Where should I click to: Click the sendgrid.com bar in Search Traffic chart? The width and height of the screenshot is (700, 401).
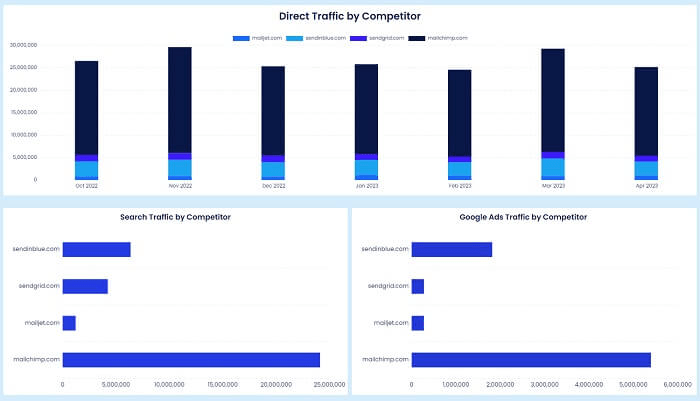[85, 286]
